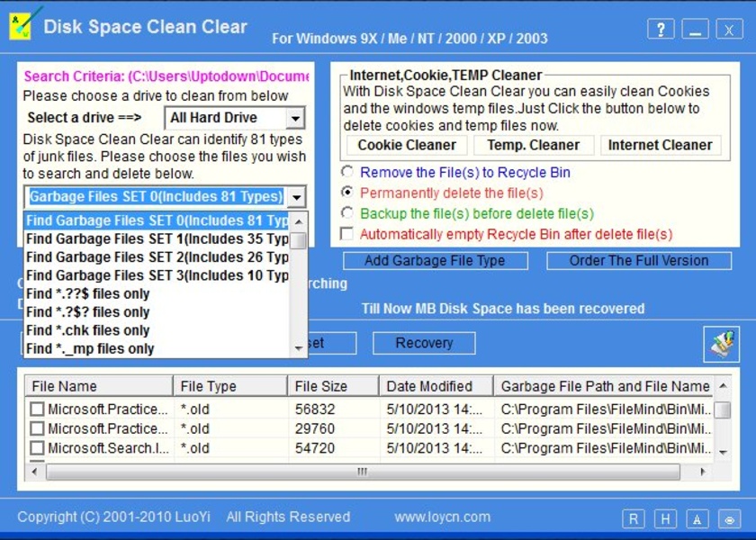Check the Microsoft.Practice row 29760 checkbox
Image resolution: width=756 pixels, height=540 pixels.
tap(37, 428)
